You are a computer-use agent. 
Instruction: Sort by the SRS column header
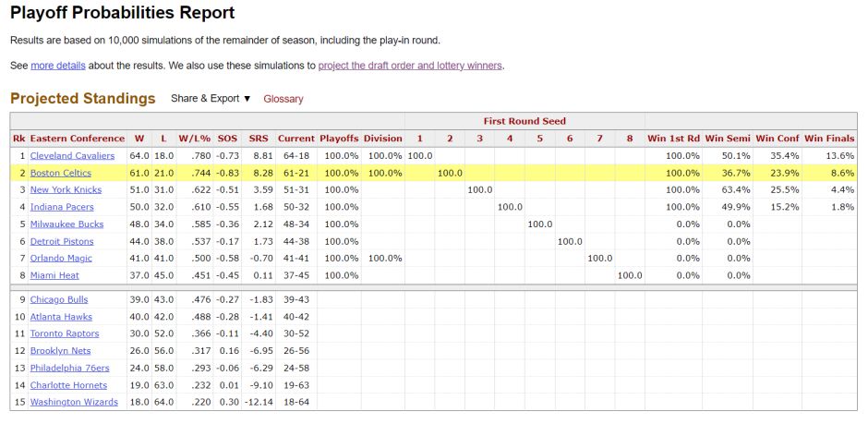coord(259,139)
